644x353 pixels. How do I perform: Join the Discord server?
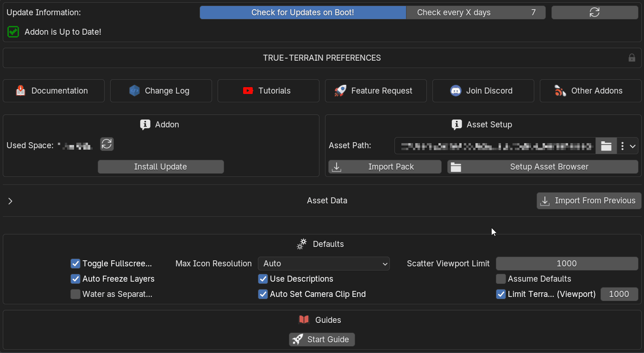point(483,91)
